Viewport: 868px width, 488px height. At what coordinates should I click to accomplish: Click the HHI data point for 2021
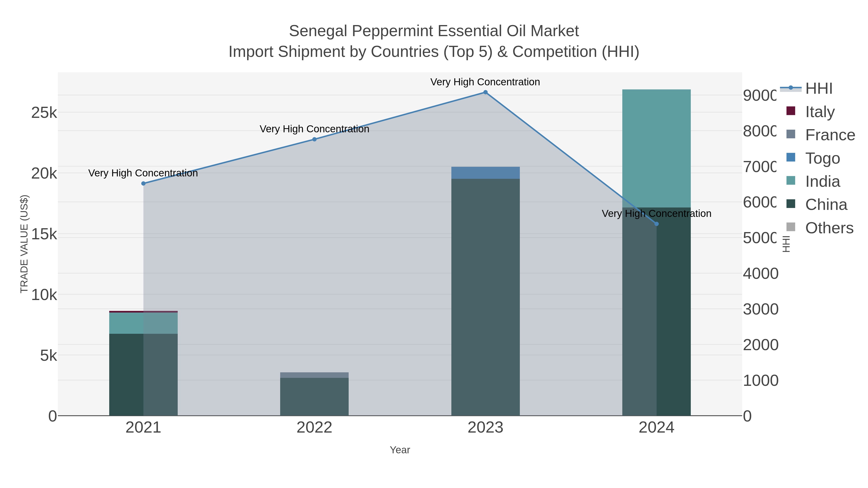[143, 184]
